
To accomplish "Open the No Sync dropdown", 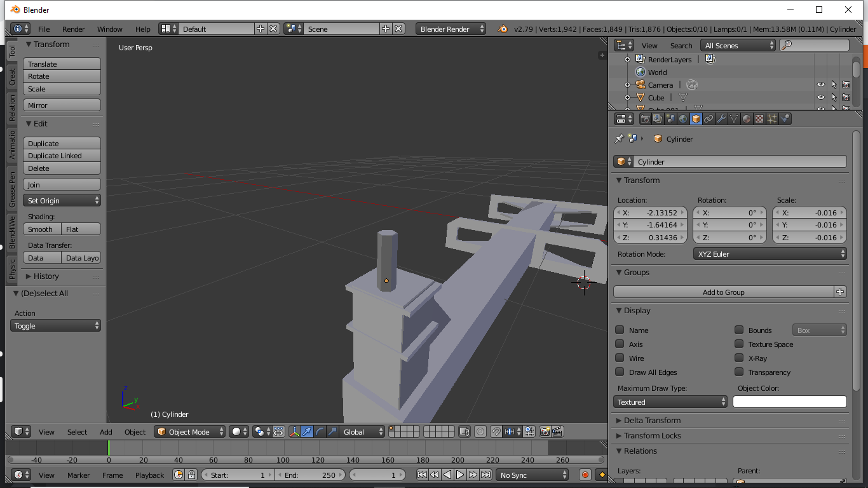I will point(532,475).
